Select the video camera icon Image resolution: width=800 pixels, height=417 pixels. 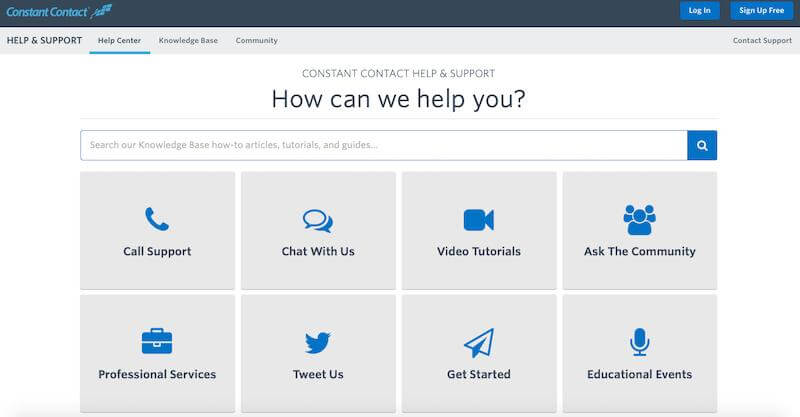(x=479, y=220)
